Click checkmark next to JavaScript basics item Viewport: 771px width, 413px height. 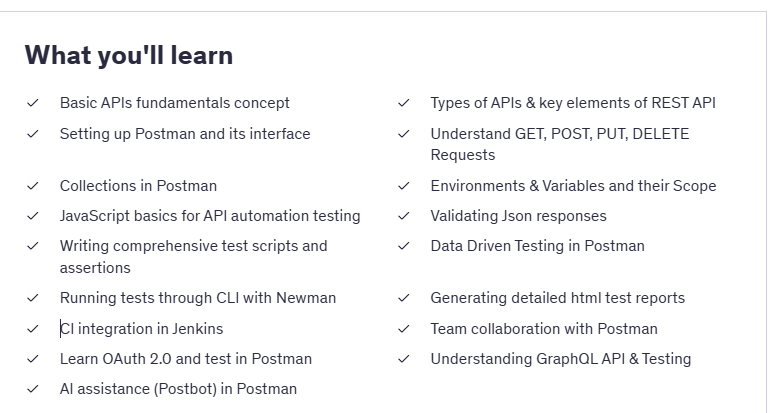33,216
